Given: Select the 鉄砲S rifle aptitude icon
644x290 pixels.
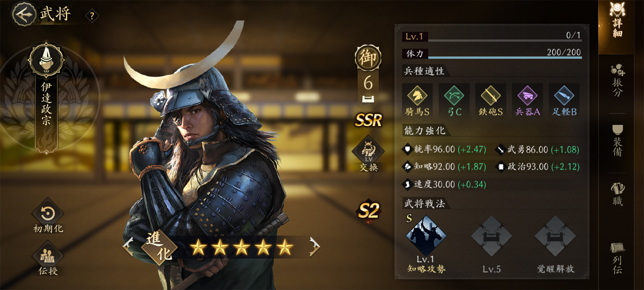Looking at the screenshot, I should click(490, 100).
